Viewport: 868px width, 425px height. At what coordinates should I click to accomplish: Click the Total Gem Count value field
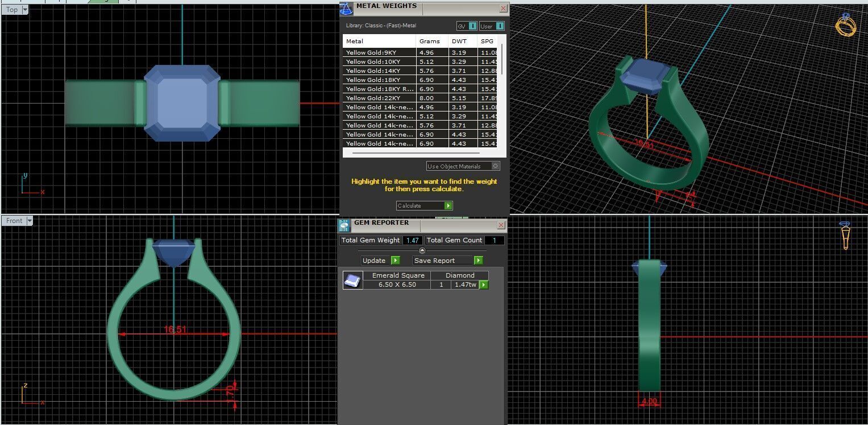pyautogui.click(x=494, y=240)
